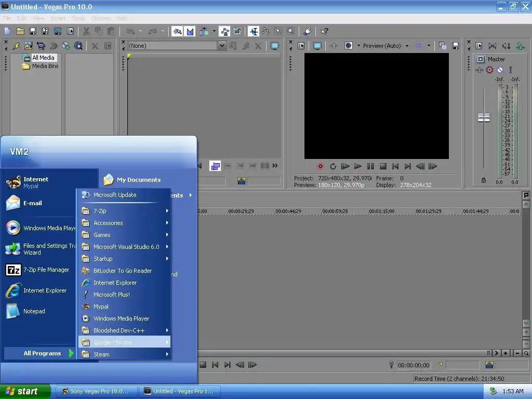Open Microsoft Update menu entry
Image resolution: width=532 pixels, height=399 pixels.
(x=124, y=195)
